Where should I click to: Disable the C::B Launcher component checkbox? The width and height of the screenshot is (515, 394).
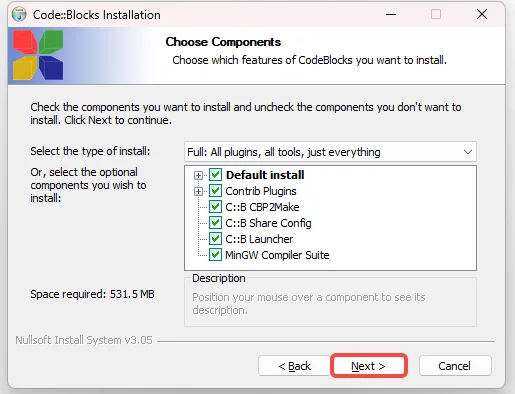click(215, 239)
